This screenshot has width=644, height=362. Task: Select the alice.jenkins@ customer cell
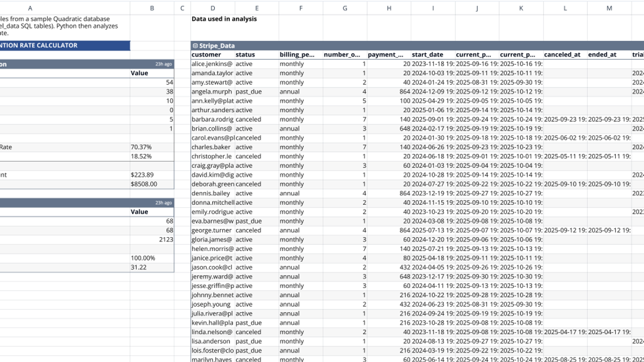click(213, 64)
